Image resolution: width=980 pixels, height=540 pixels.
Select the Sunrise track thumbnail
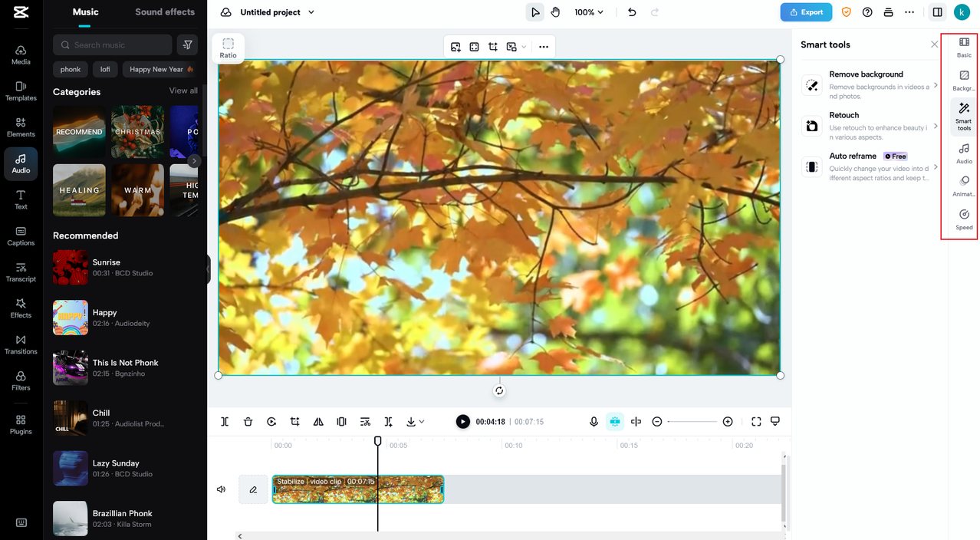[71, 268]
